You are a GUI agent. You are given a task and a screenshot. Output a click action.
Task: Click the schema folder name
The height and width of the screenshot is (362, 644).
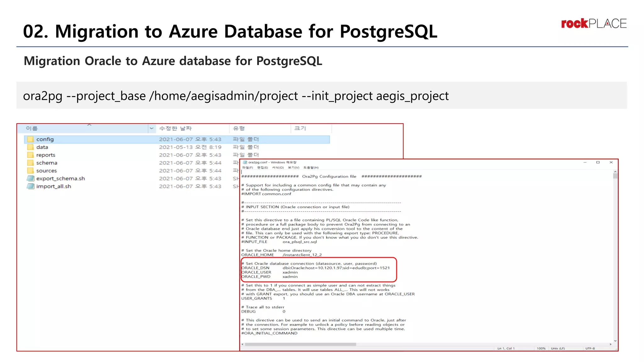coord(47,163)
